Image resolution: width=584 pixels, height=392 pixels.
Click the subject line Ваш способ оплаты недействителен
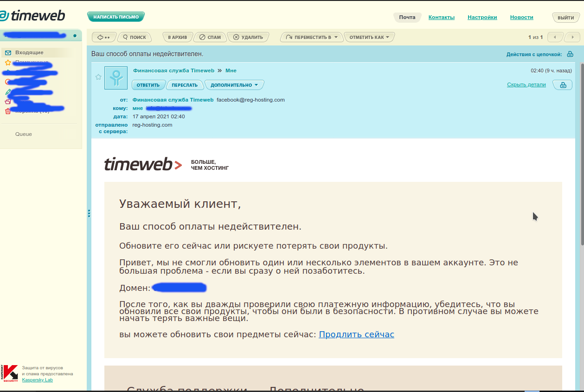click(x=148, y=54)
